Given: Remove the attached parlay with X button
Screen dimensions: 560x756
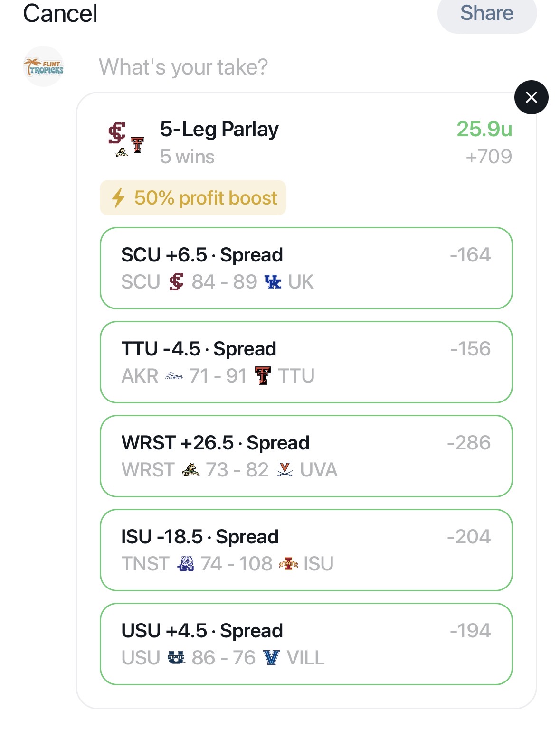Looking at the screenshot, I should (531, 97).
